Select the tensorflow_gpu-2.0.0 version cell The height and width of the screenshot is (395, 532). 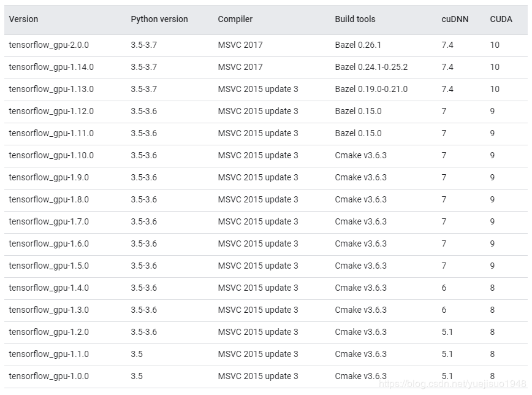click(x=49, y=45)
